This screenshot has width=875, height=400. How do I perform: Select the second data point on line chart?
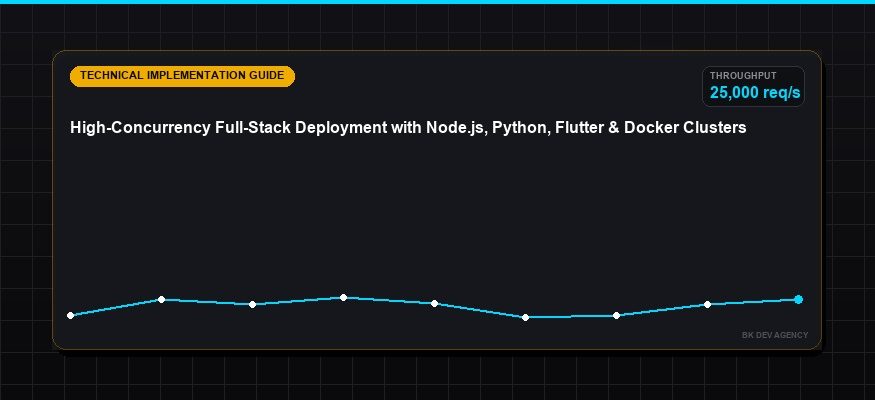(x=161, y=300)
